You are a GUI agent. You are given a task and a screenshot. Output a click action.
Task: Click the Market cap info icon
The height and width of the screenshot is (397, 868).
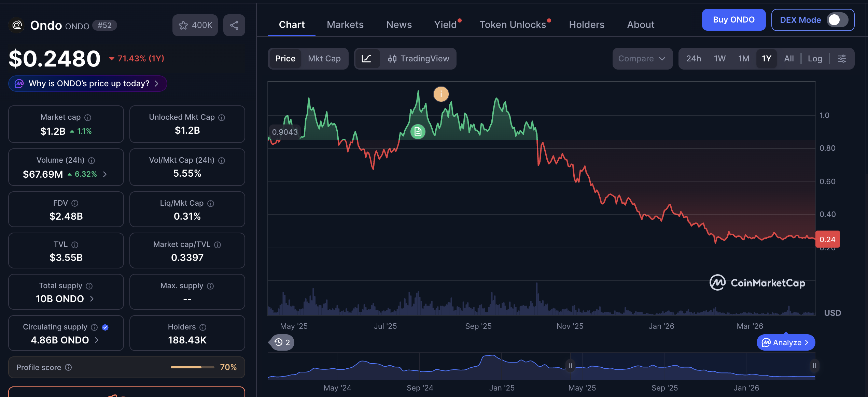[x=88, y=117]
